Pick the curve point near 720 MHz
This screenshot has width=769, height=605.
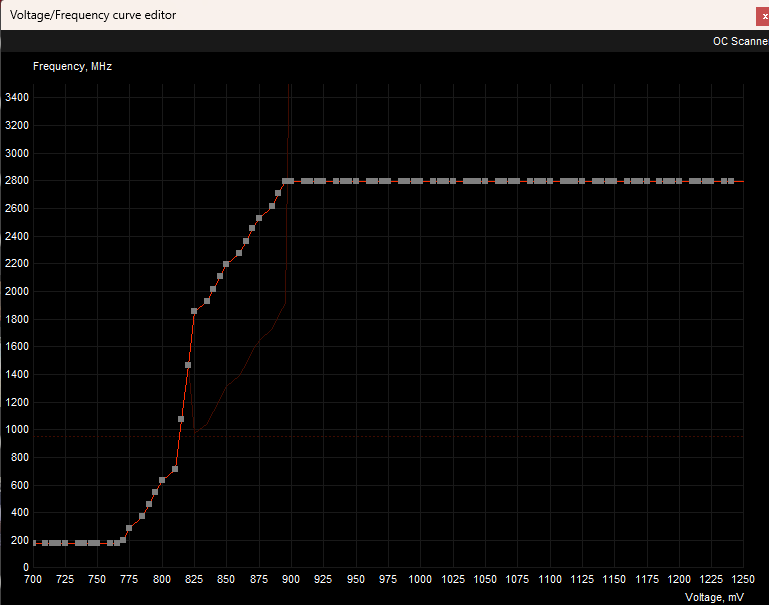click(175, 469)
